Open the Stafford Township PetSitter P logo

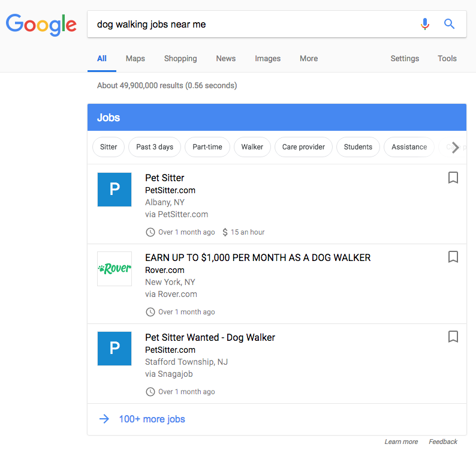pos(115,349)
